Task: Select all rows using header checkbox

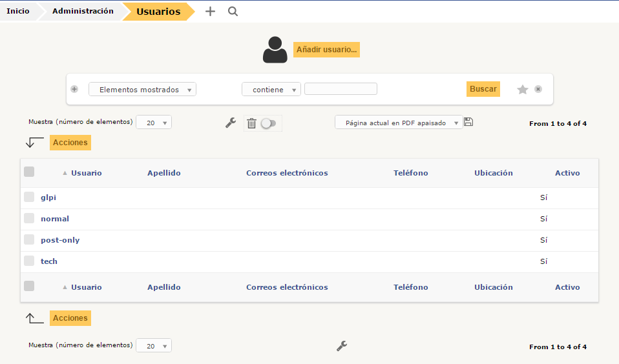Action: [x=29, y=172]
